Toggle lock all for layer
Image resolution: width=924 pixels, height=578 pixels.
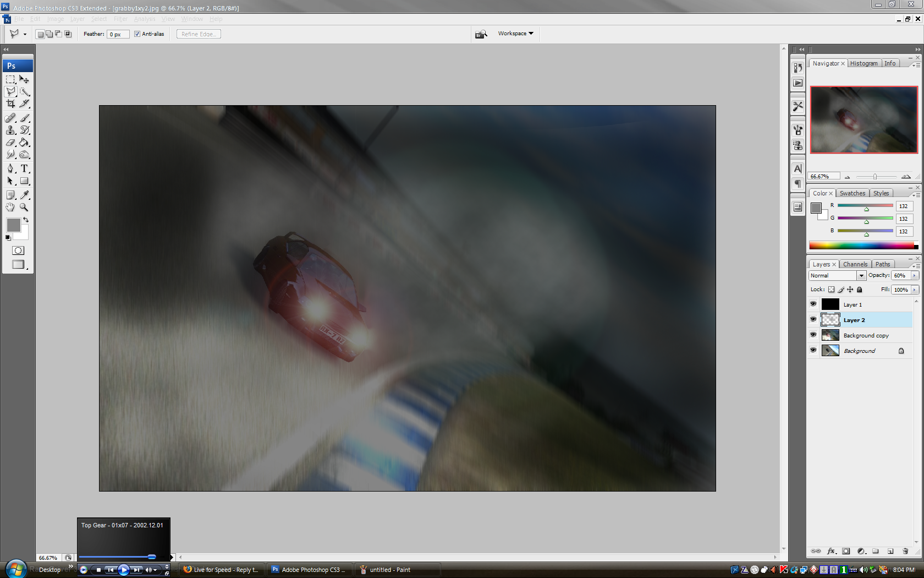[x=860, y=290]
